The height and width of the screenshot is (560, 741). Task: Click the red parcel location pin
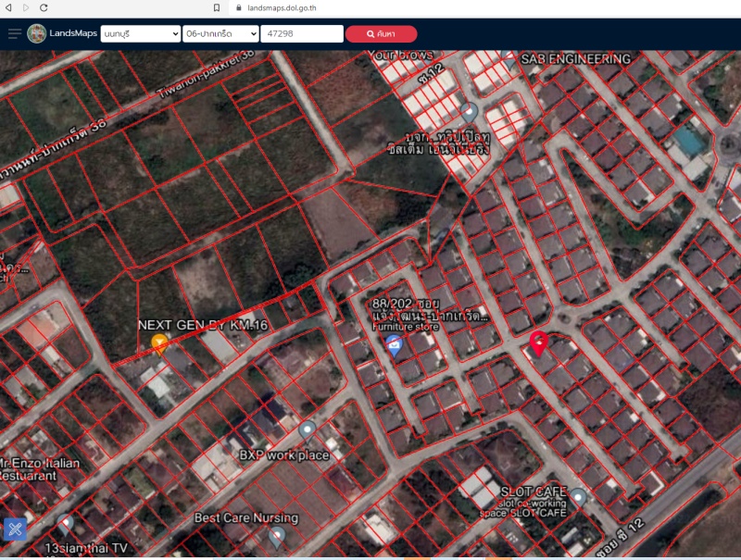pyautogui.click(x=538, y=343)
